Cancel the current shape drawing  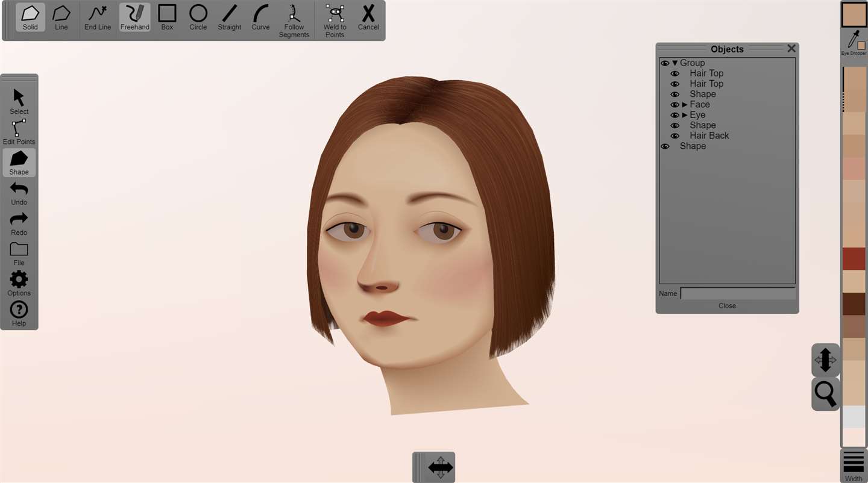tap(368, 17)
